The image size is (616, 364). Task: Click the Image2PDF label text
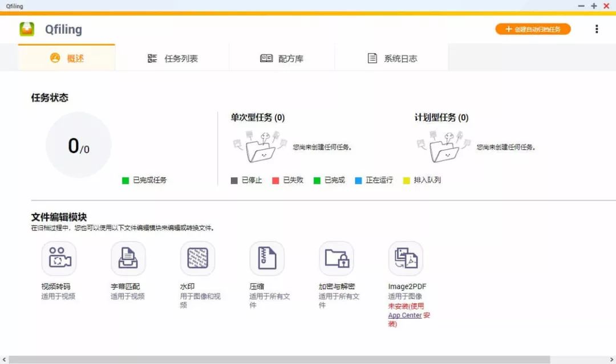[x=407, y=287]
